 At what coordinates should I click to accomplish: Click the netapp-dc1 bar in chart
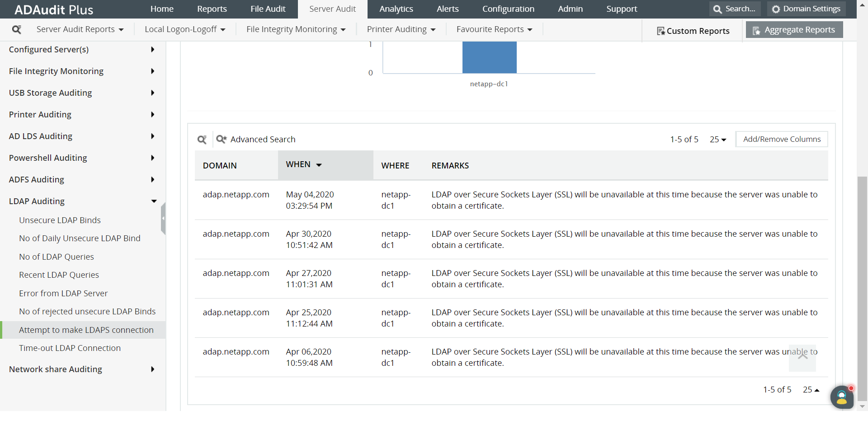[489, 57]
